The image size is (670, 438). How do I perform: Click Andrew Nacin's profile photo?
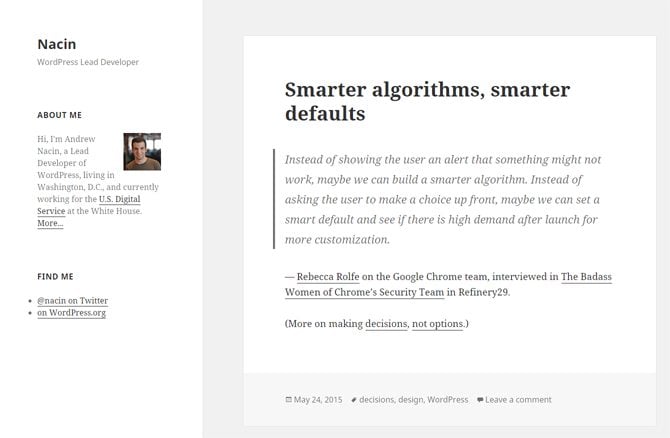(x=142, y=151)
